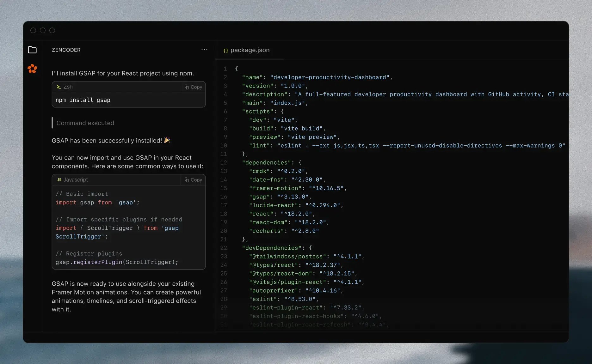Copy the Javascript code snippet
The height and width of the screenshot is (364, 592).
(193, 180)
